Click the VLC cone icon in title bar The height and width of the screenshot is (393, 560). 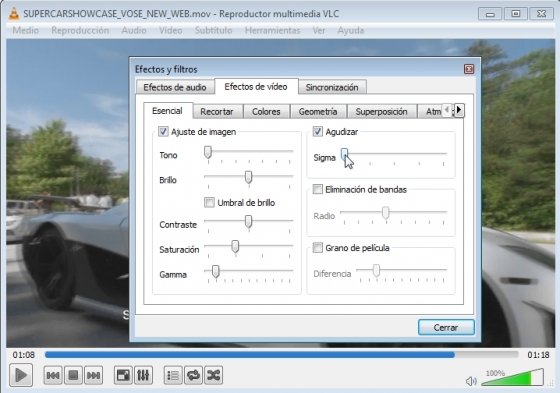point(14,14)
